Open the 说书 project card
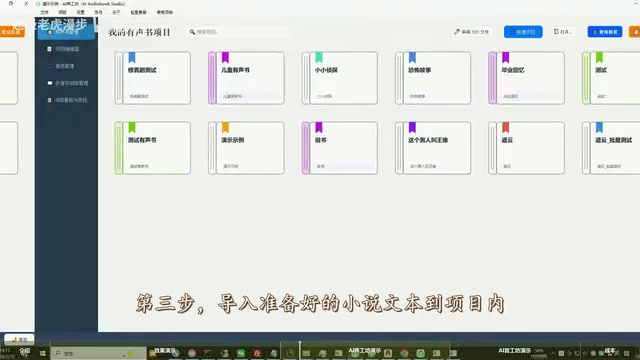Viewport: 640px width, 360px height. click(340, 148)
